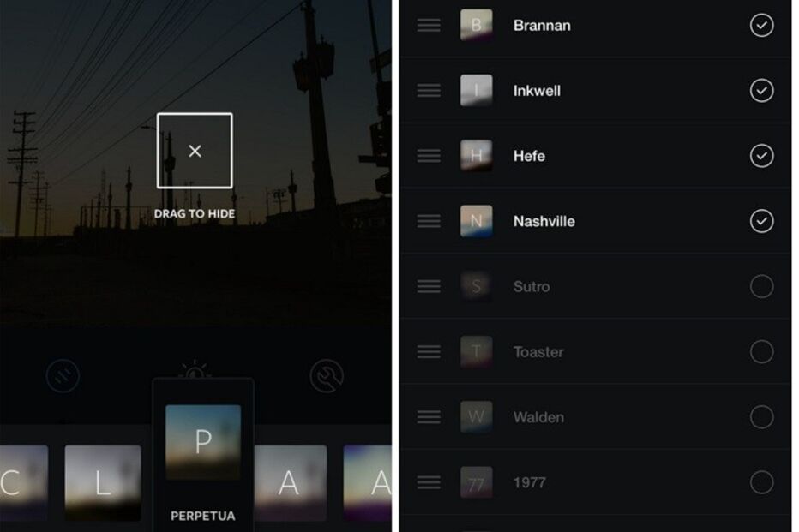The image size is (799, 532).
Task: Uncheck the Brannan filter checkmark
Action: (x=762, y=25)
